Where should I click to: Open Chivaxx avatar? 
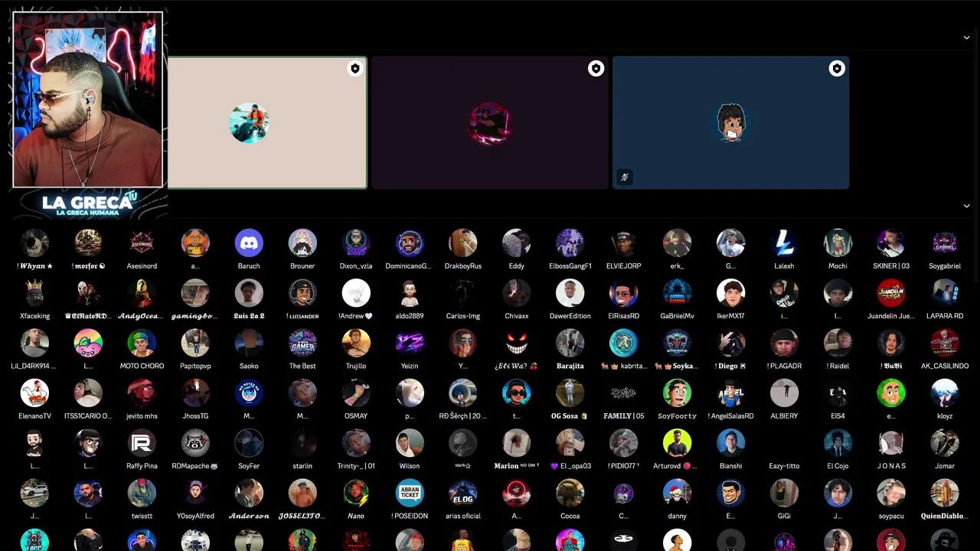517,293
